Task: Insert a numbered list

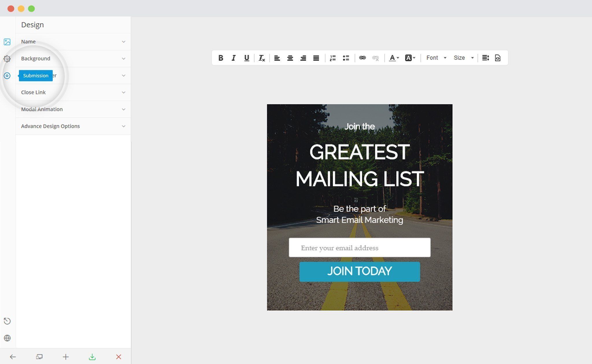Action: (333, 58)
